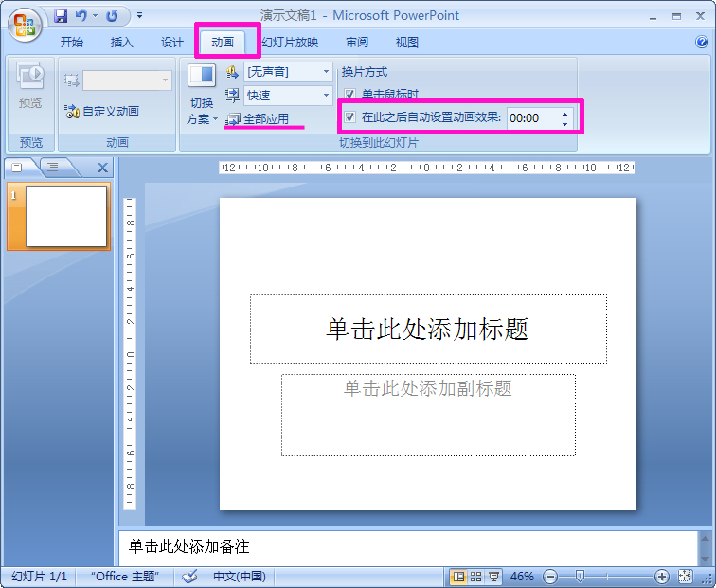Select the slide transition thumbnail in gallery
Image resolution: width=716 pixels, height=588 pixels.
pos(202,76)
